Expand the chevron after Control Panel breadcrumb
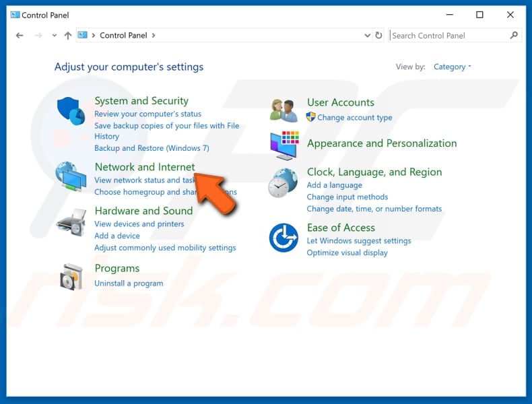The width and height of the screenshot is (532, 404). point(154,35)
